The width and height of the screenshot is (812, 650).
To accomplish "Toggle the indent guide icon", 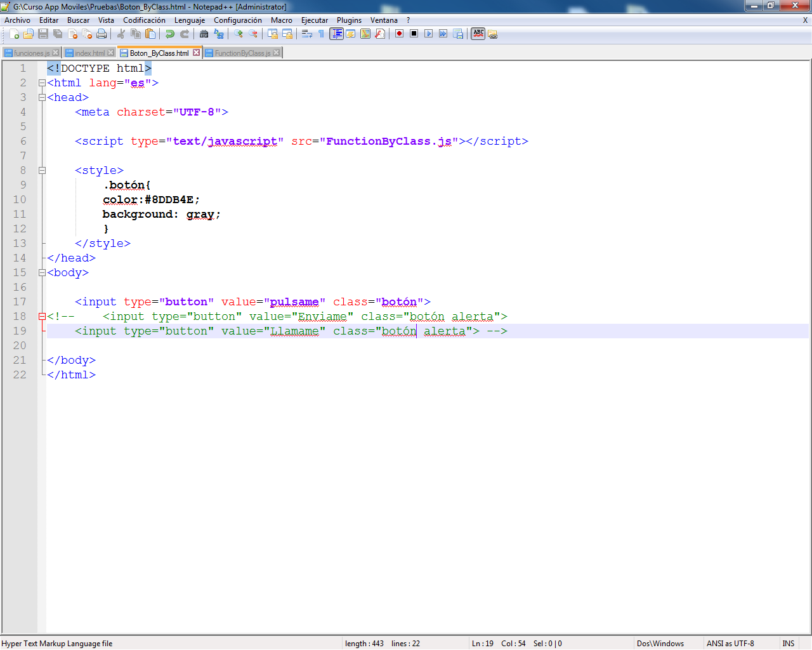I will [x=336, y=34].
